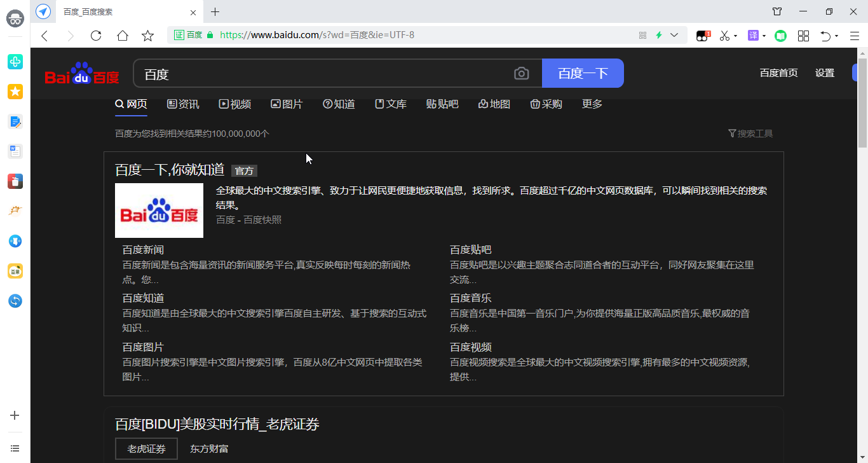The image size is (868, 463).
Task: Open a new tab with plus button
Action: (x=215, y=11)
